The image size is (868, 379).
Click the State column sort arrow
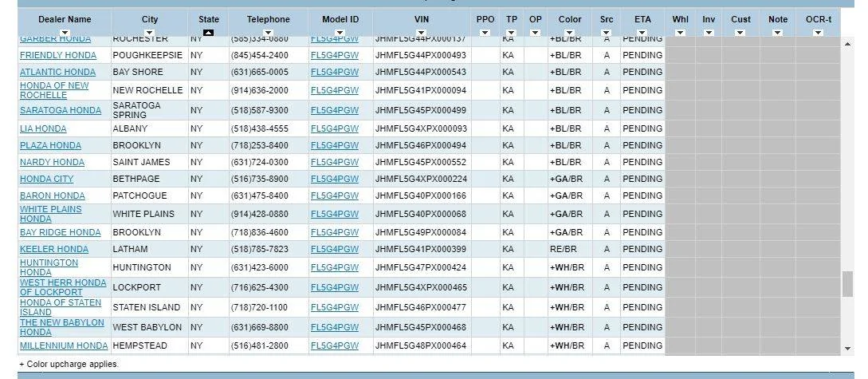(208, 33)
